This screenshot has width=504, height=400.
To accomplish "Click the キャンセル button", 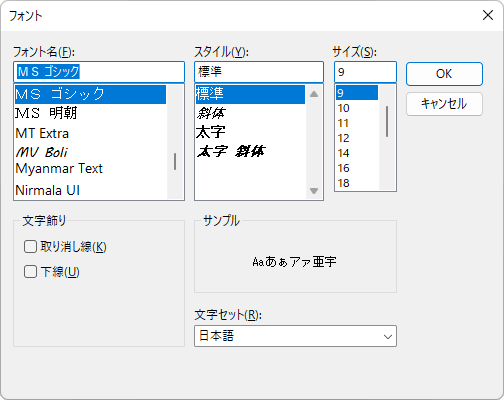I will tap(444, 104).
